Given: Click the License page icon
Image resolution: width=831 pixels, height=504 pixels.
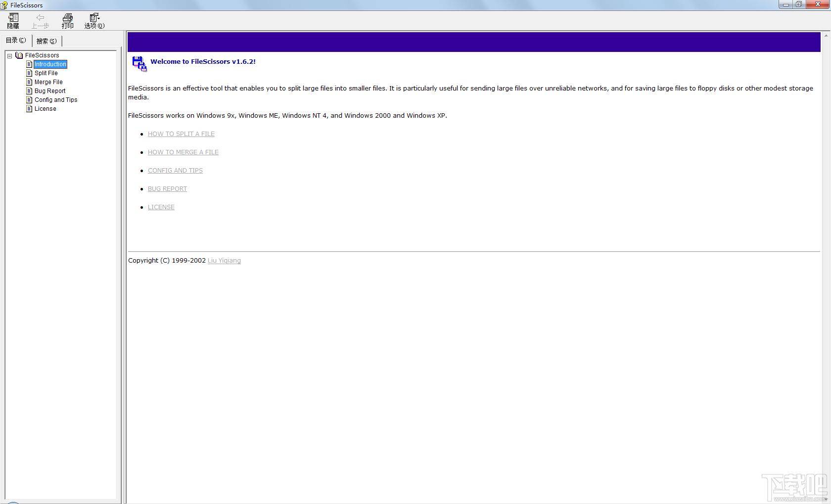Looking at the screenshot, I should tap(29, 109).
